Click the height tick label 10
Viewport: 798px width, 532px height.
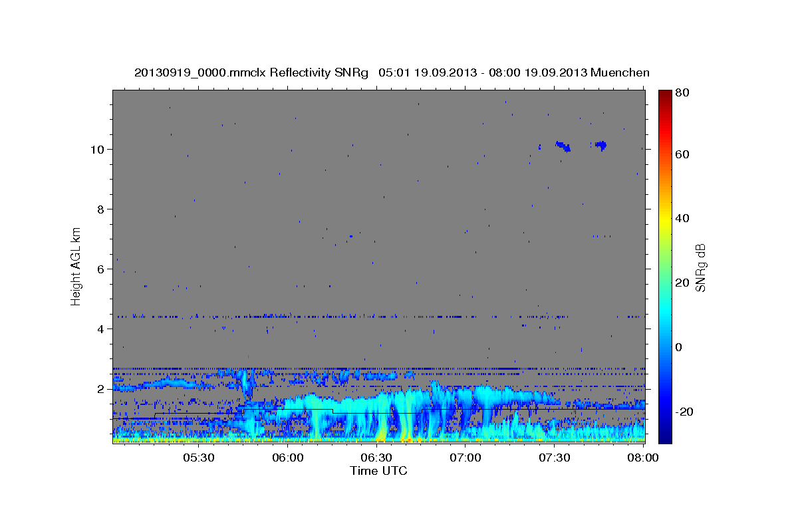(97, 149)
